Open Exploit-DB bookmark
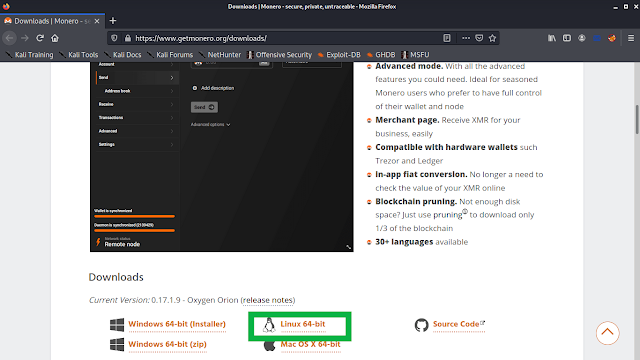 [x=339, y=55]
